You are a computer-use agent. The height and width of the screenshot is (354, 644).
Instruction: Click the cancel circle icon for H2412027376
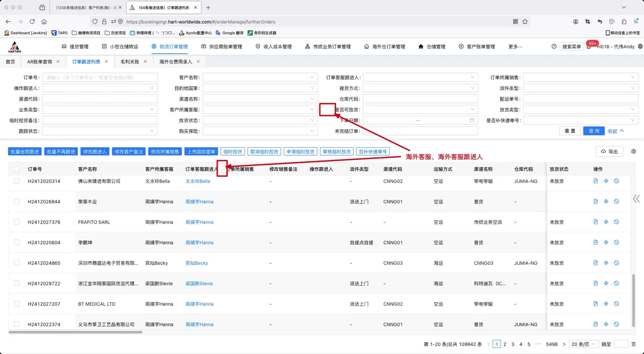click(616, 222)
